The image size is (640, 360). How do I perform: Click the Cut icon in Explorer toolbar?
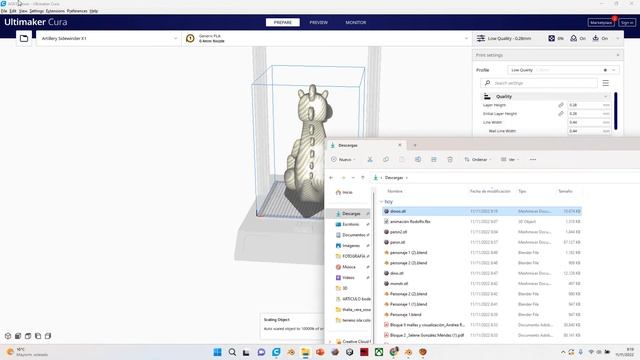pos(370,160)
